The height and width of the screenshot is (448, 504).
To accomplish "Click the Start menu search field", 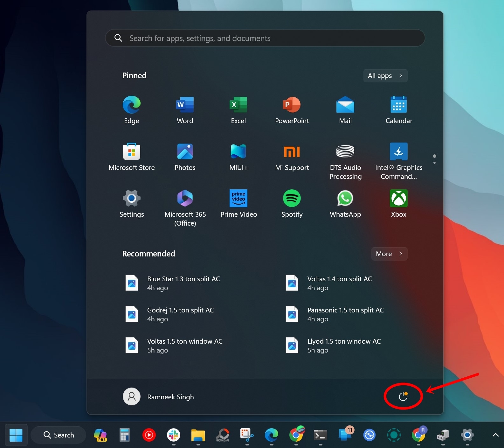I will click(x=265, y=38).
